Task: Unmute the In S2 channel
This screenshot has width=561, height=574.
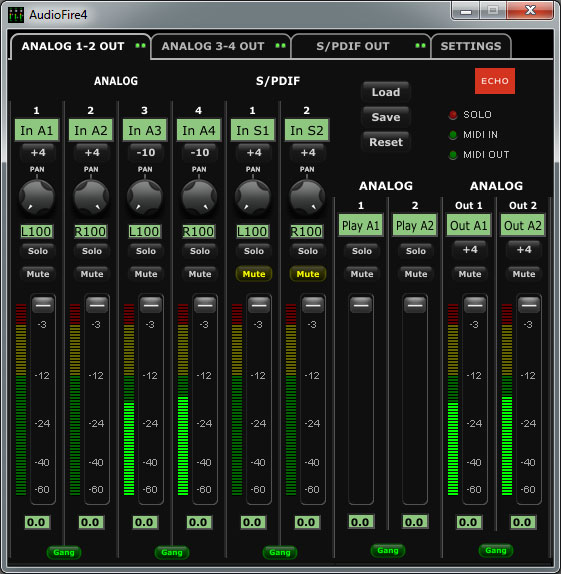Action: click(308, 274)
